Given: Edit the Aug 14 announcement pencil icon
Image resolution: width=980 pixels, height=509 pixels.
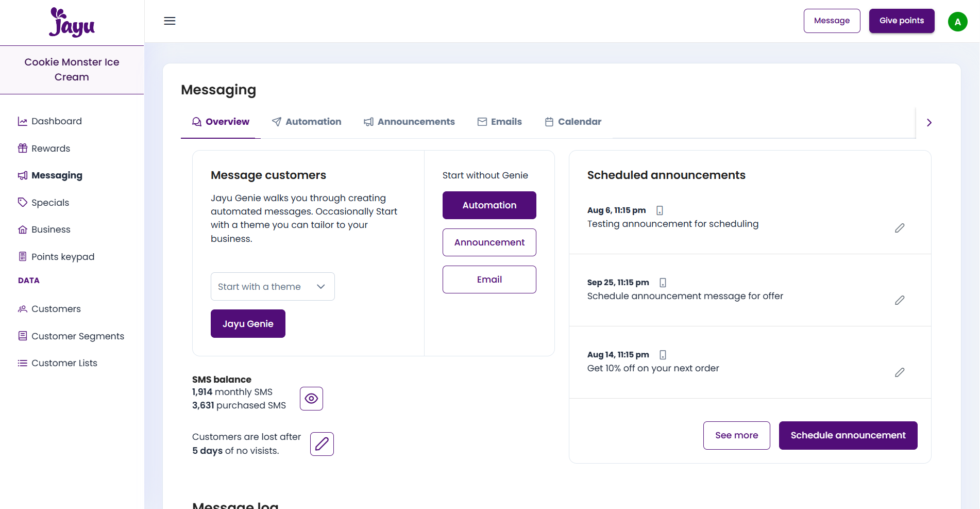Looking at the screenshot, I should (x=900, y=372).
